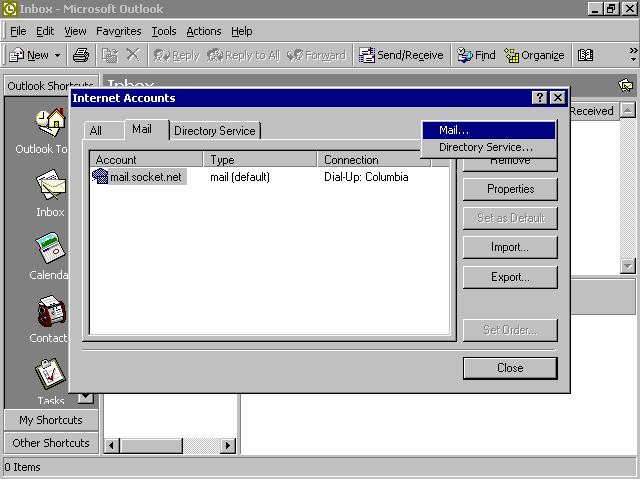The width and height of the screenshot is (640, 480).
Task: Open the My Shortcuts group
Action: coord(51,420)
